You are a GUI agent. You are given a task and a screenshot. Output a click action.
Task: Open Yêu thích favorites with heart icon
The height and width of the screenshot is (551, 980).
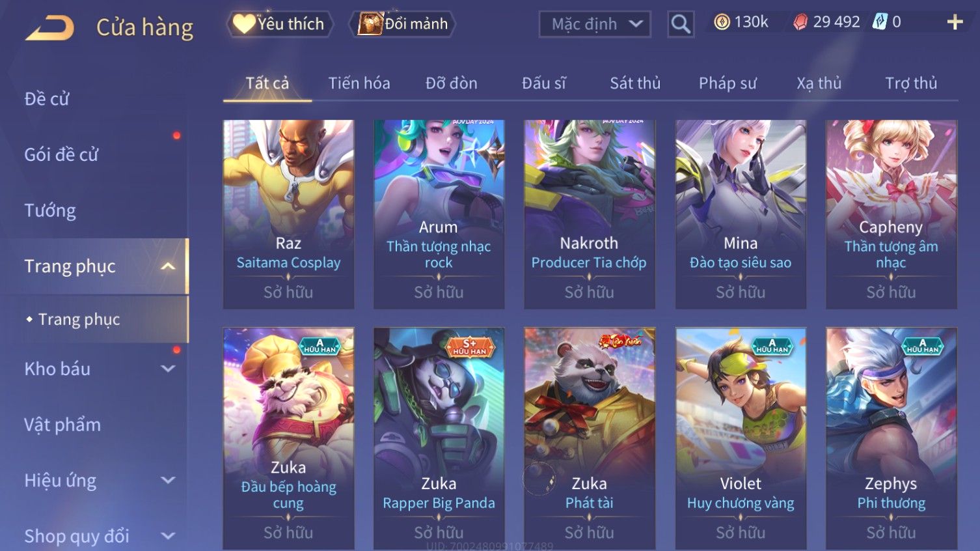coord(280,24)
